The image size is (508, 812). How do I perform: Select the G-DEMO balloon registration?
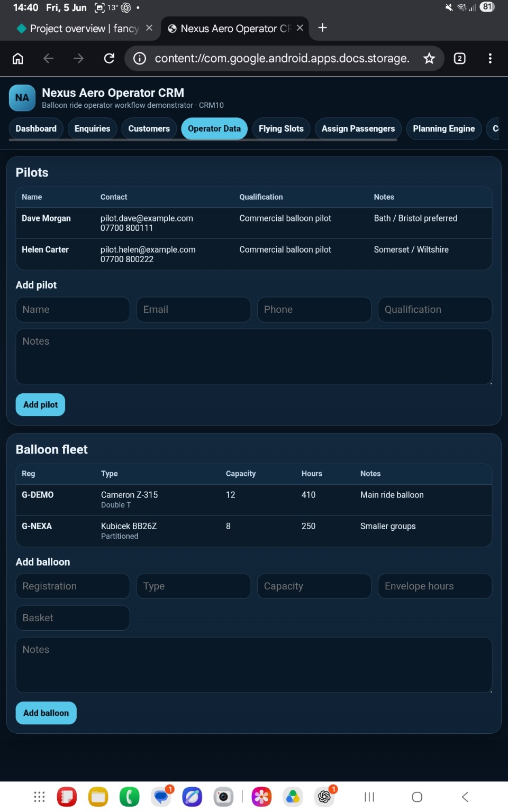coord(38,495)
